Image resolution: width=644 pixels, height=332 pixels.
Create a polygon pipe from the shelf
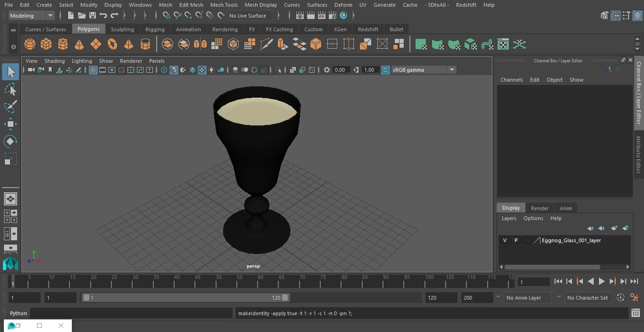pyautogui.click(x=145, y=44)
